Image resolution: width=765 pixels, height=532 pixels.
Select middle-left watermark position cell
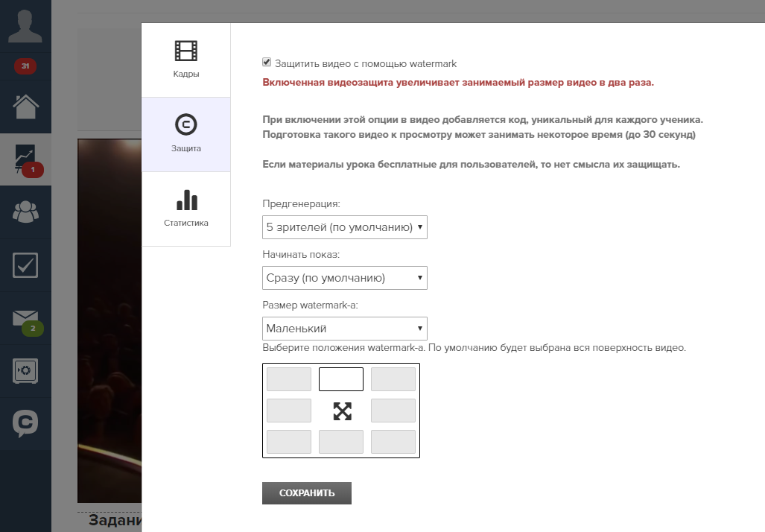289,411
